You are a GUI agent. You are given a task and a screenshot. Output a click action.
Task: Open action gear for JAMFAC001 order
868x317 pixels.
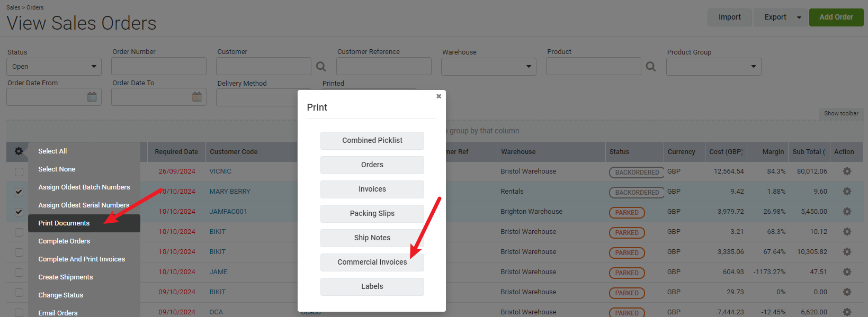(x=847, y=212)
